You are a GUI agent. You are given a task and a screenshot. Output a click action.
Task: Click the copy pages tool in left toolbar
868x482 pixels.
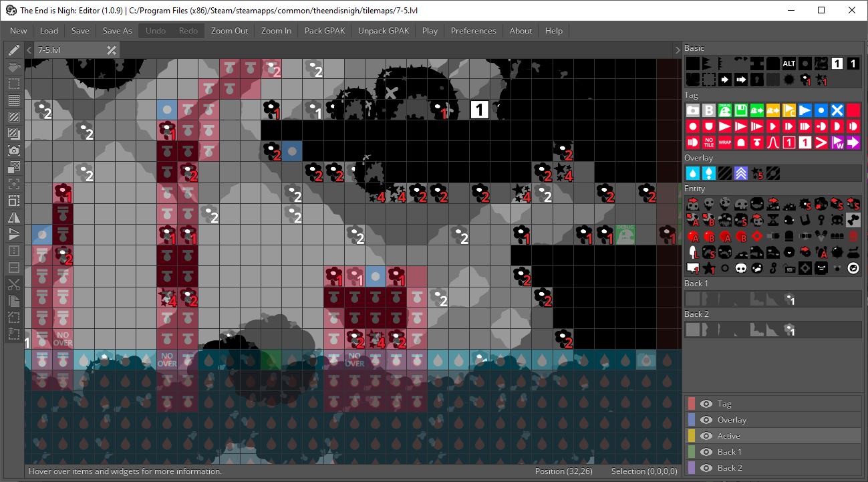click(x=13, y=301)
